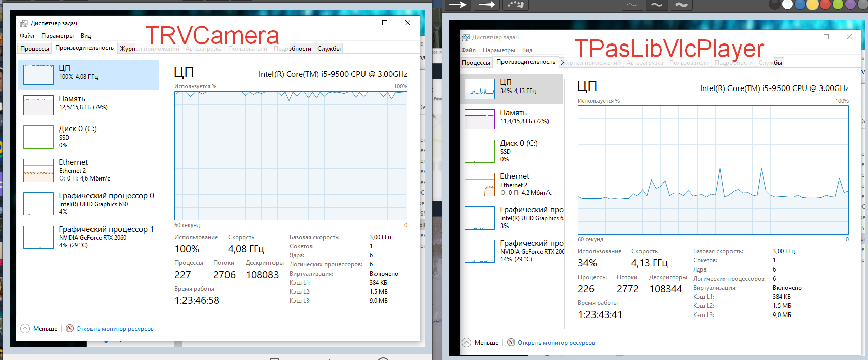Viewport: 868px width, 360px height.
Task: Select Графический процессор 0 in left window
Action: pyautogui.click(x=89, y=204)
